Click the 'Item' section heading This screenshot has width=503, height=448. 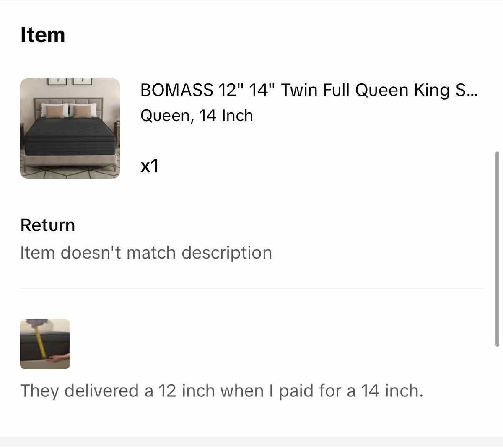(x=43, y=35)
